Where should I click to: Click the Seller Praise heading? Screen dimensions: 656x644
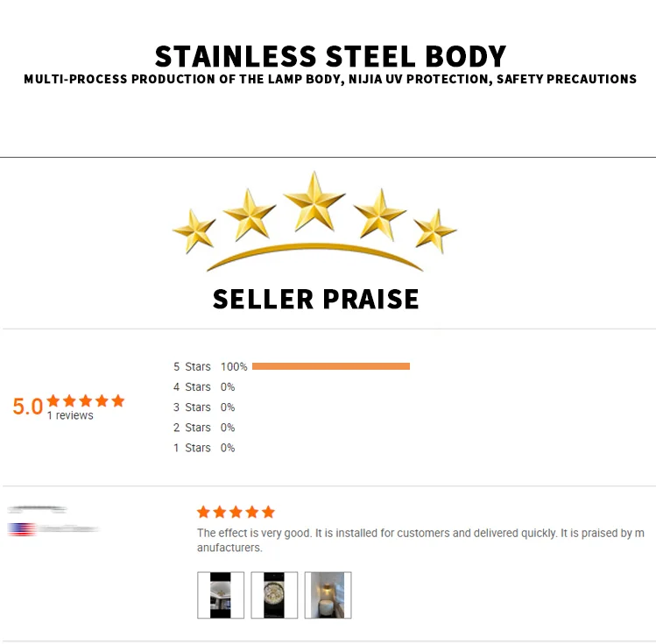[315, 299]
